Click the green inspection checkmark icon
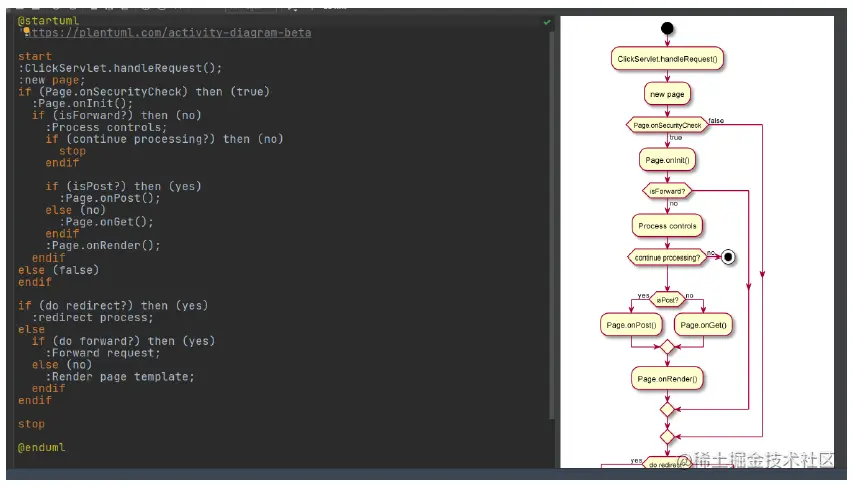Screen dimensions: 852x487 [x=547, y=22]
